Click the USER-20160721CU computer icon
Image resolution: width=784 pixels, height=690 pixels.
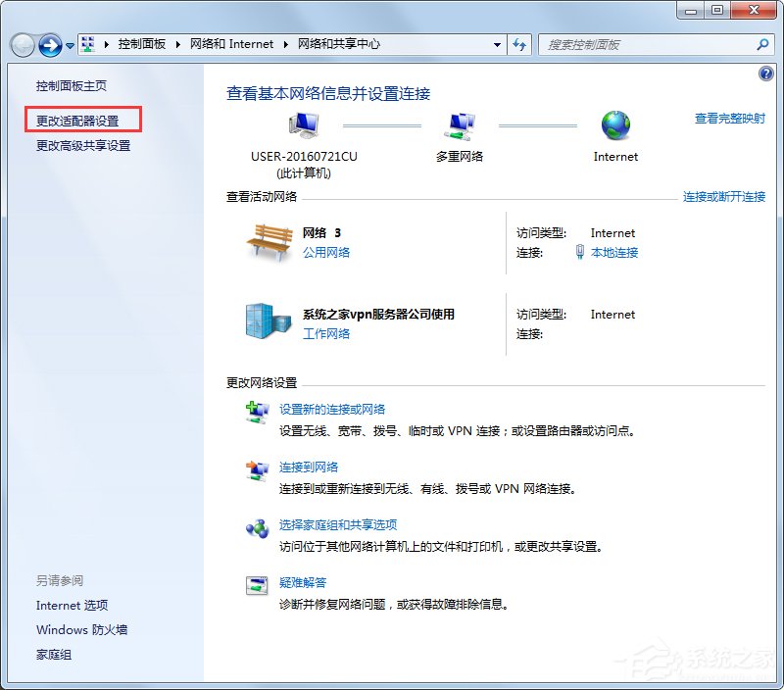304,125
